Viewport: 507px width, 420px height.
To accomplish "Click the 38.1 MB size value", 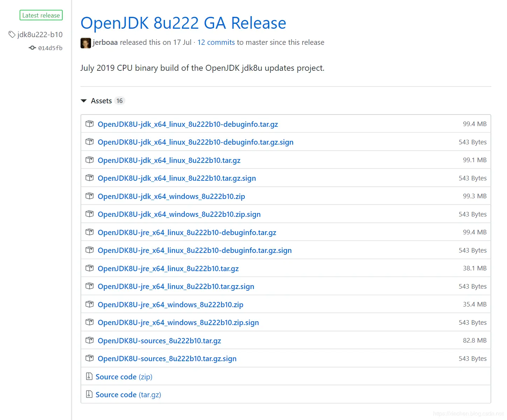I will tap(474, 268).
